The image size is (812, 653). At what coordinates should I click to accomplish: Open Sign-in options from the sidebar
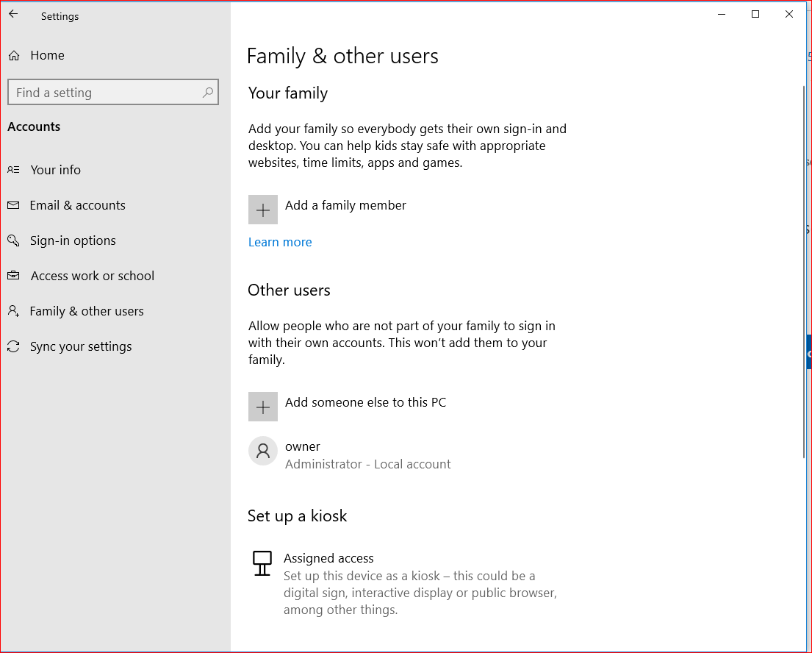point(73,240)
